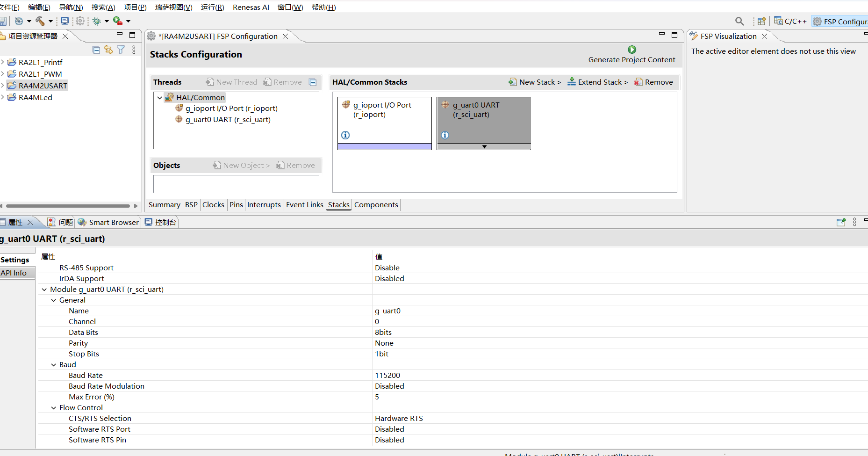The image size is (868, 456).
Task: Click New Stack button
Action: coord(535,82)
